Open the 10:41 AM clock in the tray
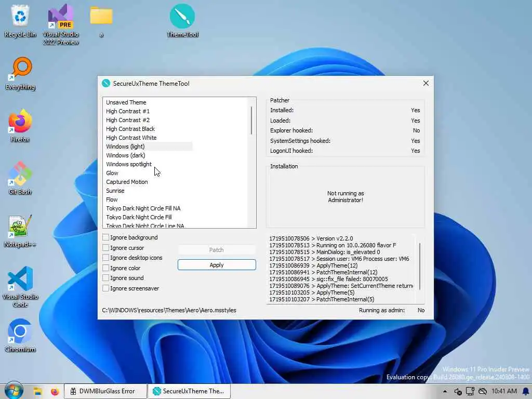 click(504, 391)
